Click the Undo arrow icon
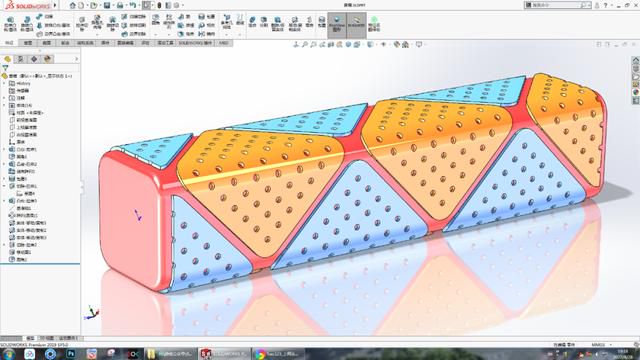640x360 pixels. pyautogui.click(x=133, y=5)
